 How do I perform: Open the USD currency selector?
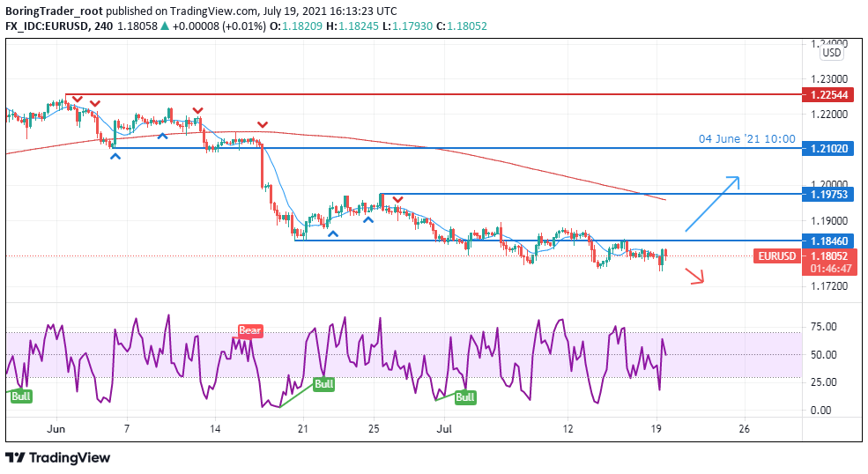tap(831, 53)
